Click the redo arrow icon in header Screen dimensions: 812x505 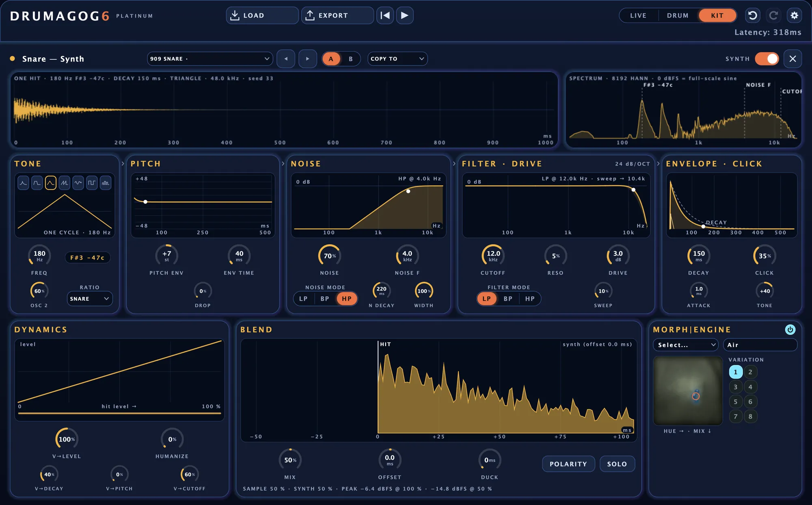coord(773,15)
